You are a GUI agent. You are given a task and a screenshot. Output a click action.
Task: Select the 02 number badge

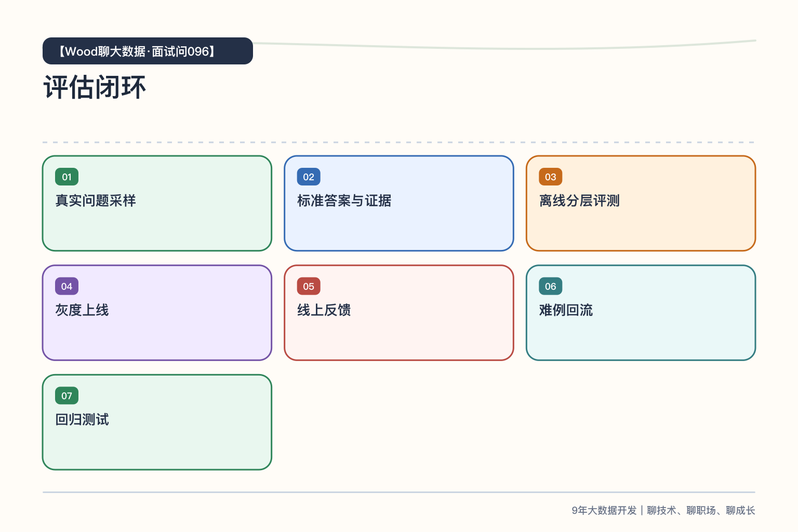coord(309,177)
